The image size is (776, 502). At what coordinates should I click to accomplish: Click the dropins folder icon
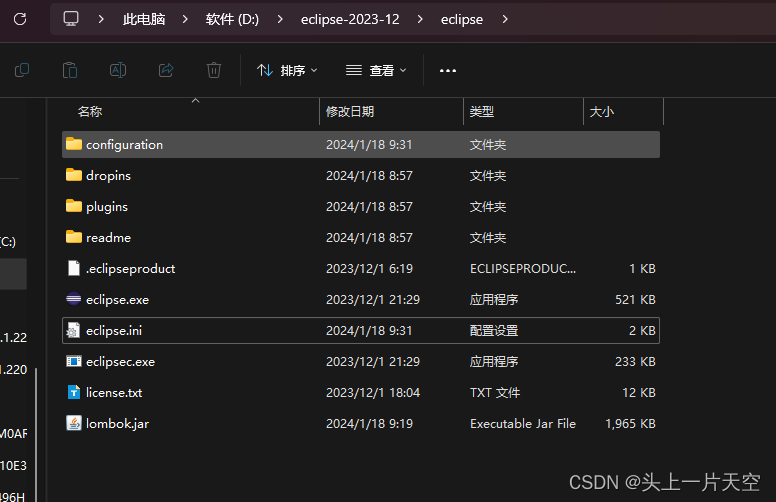74,175
